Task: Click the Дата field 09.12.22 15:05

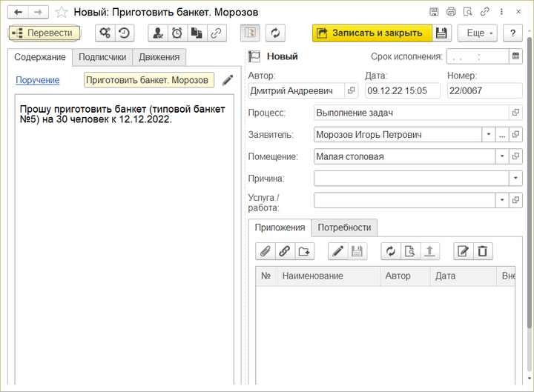Action: [x=403, y=91]
